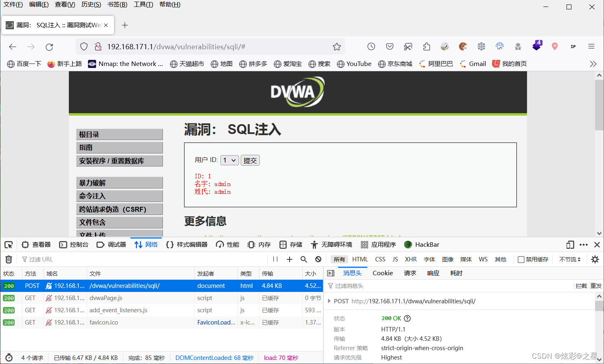This screenshot has width=604, height=364.
Task: Open the 存储 storage tab
Action: (291, 245)
